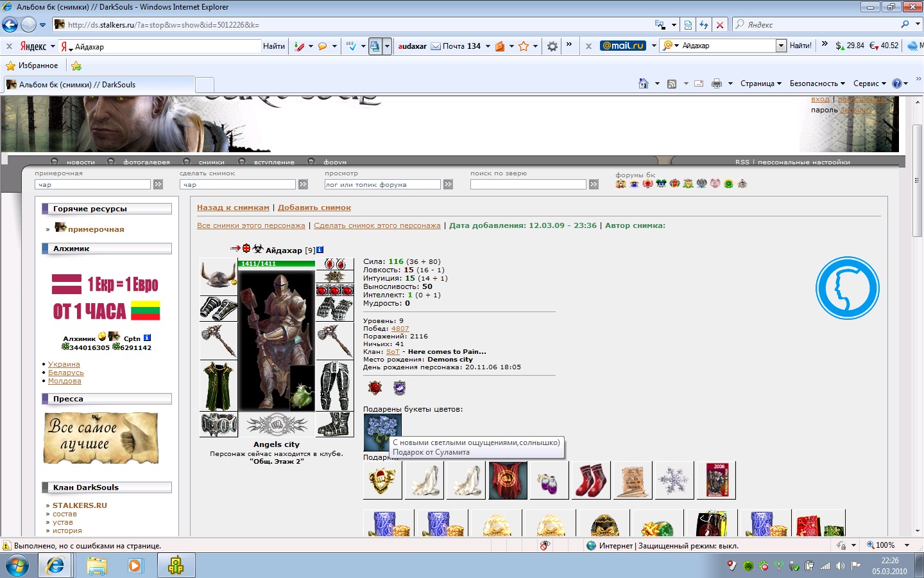Click the horned helmet equipment slot
924x578 pixels.
point(219,276)
